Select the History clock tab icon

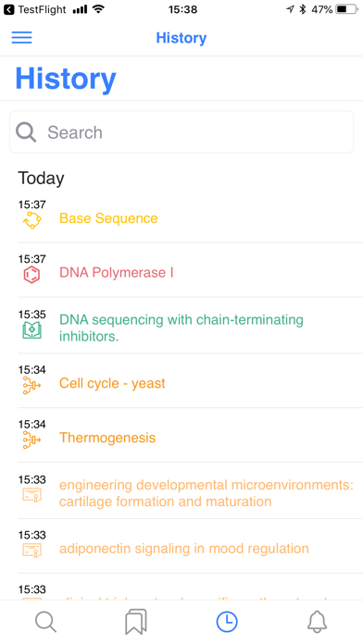click(x=227, y=622)
